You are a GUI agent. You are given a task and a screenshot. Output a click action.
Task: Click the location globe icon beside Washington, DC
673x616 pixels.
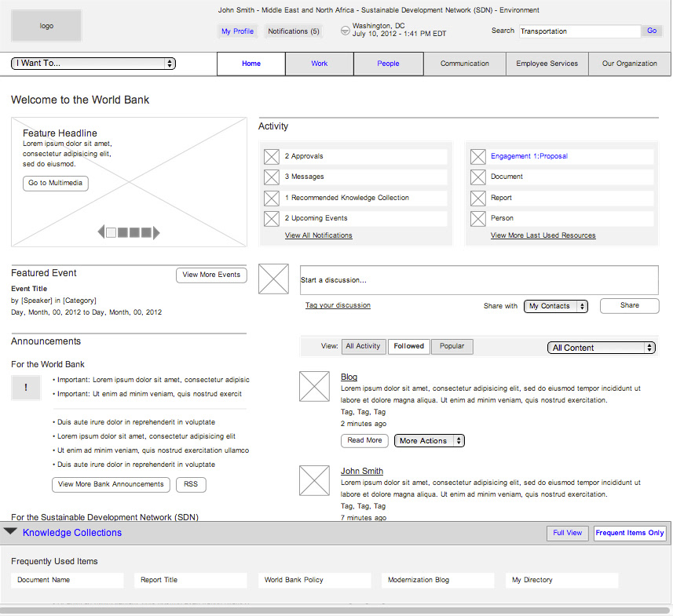coord(345,31)
